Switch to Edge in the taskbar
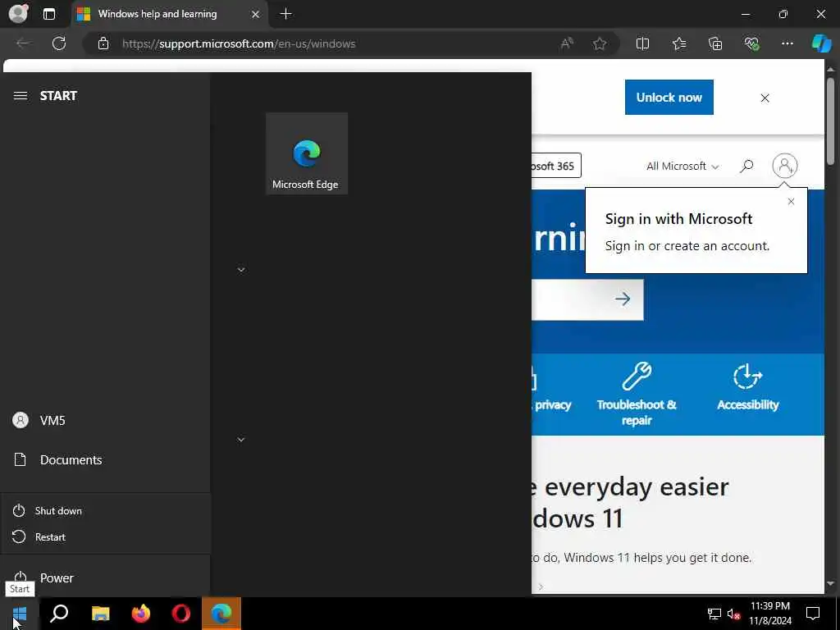840x630 pixels. coord(221,614)
